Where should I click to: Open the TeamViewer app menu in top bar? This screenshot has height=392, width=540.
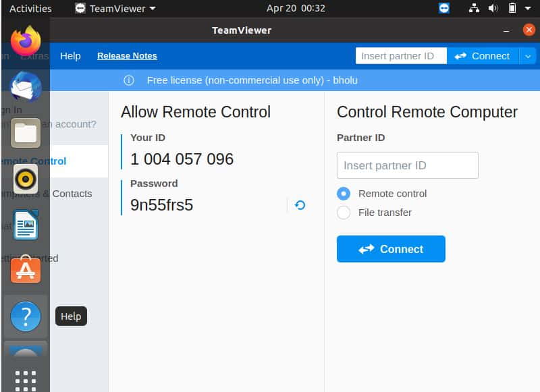(115, 8)
